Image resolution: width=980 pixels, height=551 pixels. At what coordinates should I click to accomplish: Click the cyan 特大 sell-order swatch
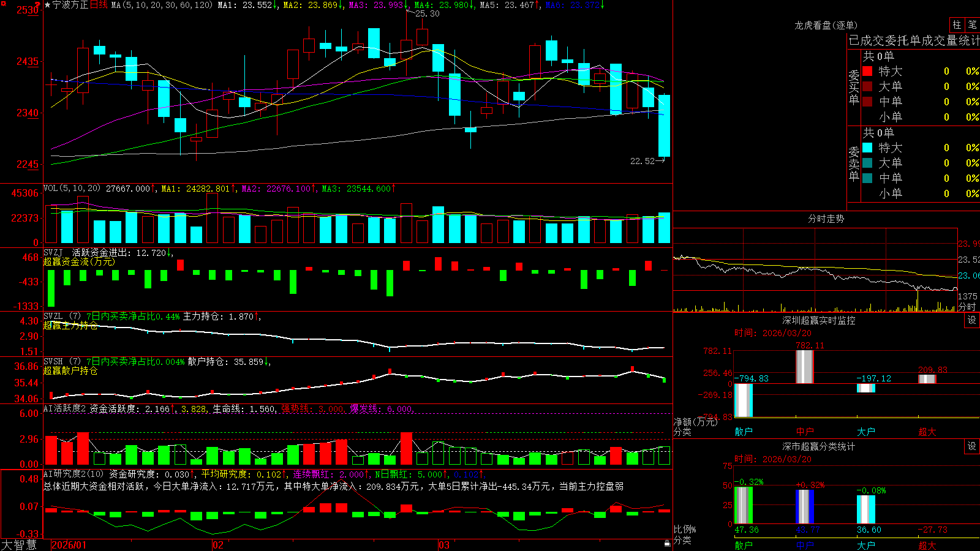[867, 148]
